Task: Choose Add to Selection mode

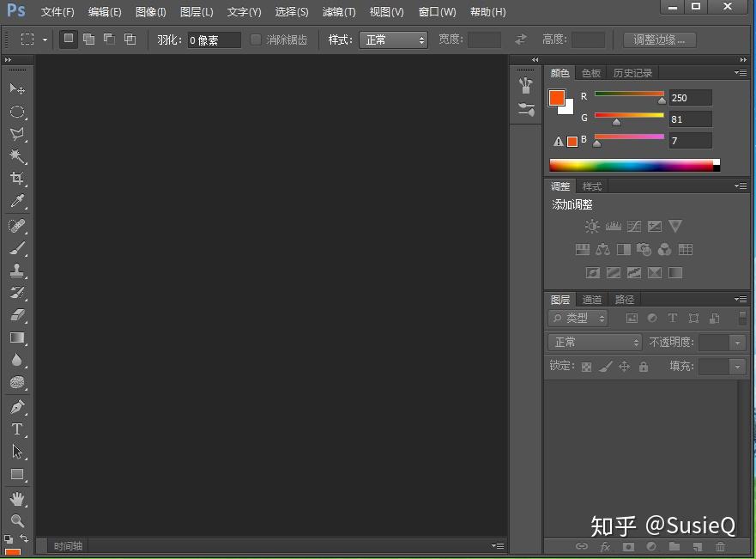Action: [88, 39]
